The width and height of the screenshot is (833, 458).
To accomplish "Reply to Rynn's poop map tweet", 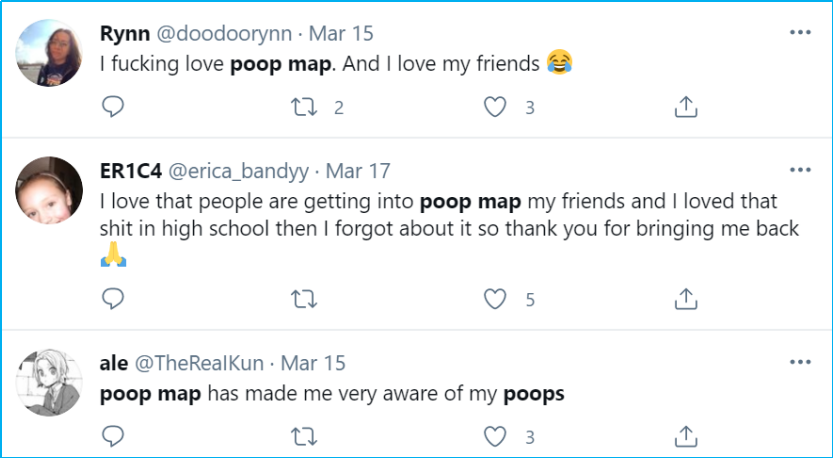I will [114, 107].
